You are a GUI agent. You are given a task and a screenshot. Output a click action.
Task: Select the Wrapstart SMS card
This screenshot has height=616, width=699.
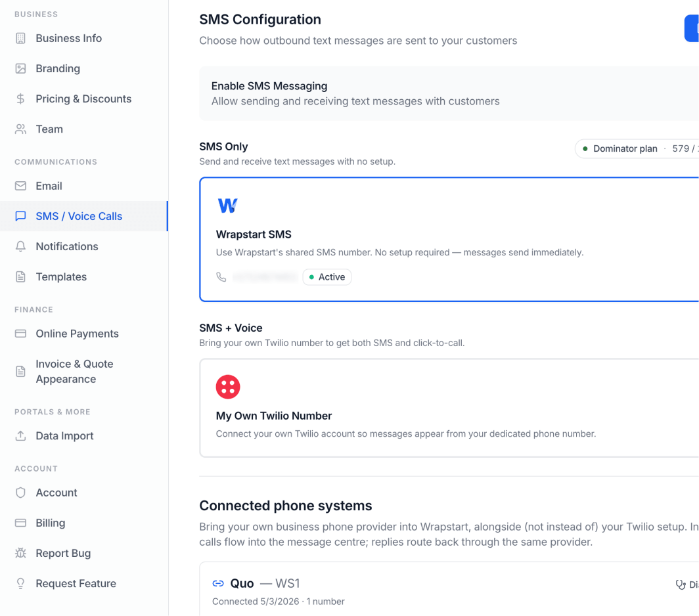449,239
